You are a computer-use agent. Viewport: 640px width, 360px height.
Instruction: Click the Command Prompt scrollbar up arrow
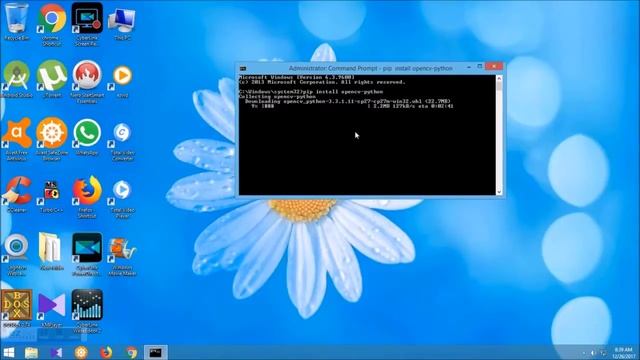coord(499,78)
